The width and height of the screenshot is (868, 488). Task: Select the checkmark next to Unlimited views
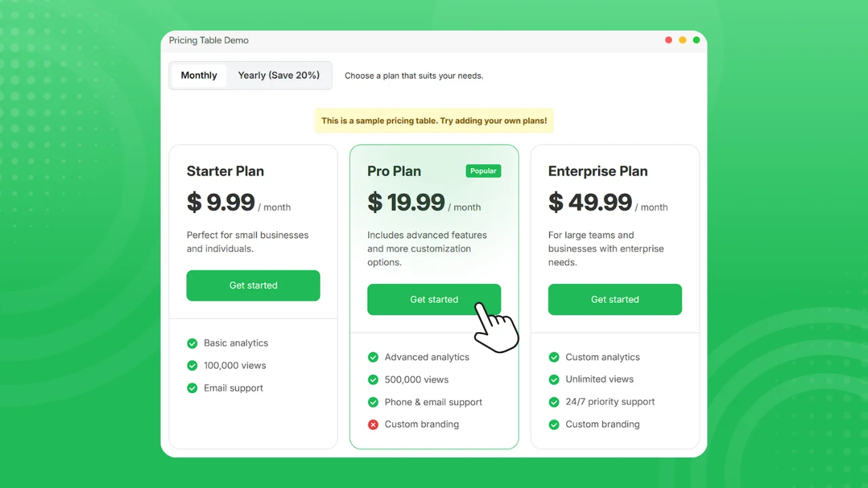click(x=554, y=380)
